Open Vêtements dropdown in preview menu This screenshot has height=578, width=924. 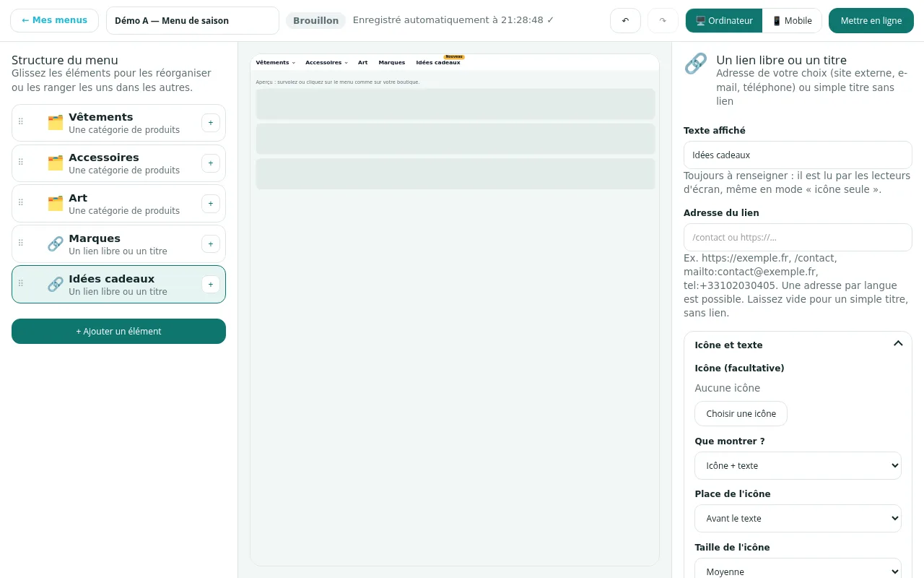point(276,63)
